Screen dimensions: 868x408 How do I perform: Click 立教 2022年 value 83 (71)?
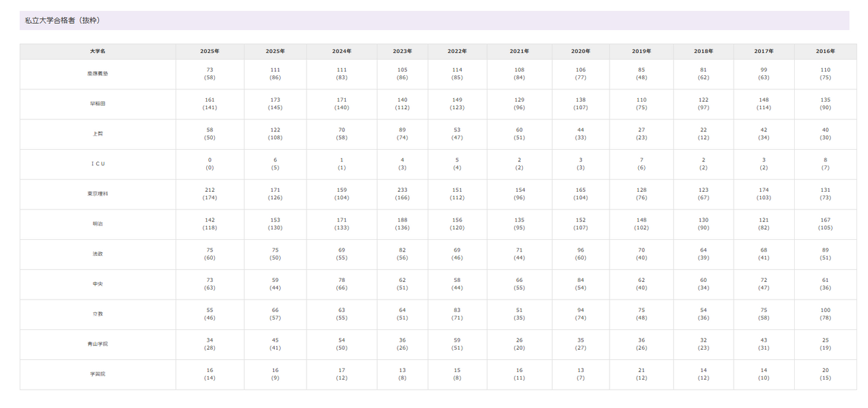(x=457, y=314)
